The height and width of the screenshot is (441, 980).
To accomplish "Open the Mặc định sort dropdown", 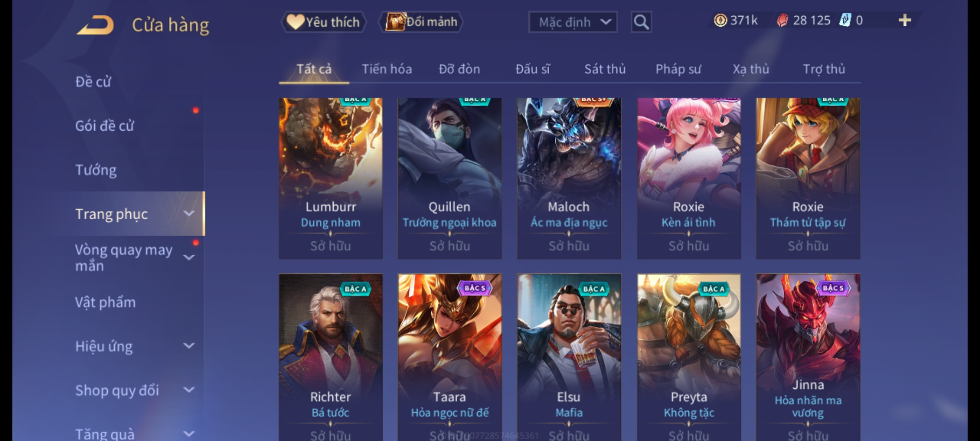I will pos(572,22).
